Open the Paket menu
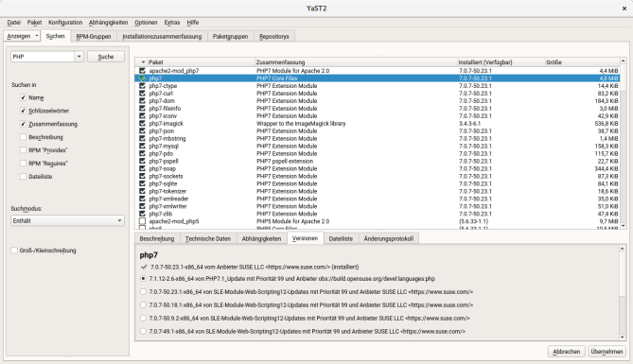Viewport: 633px width, 364px height. (x=34, y=23)
